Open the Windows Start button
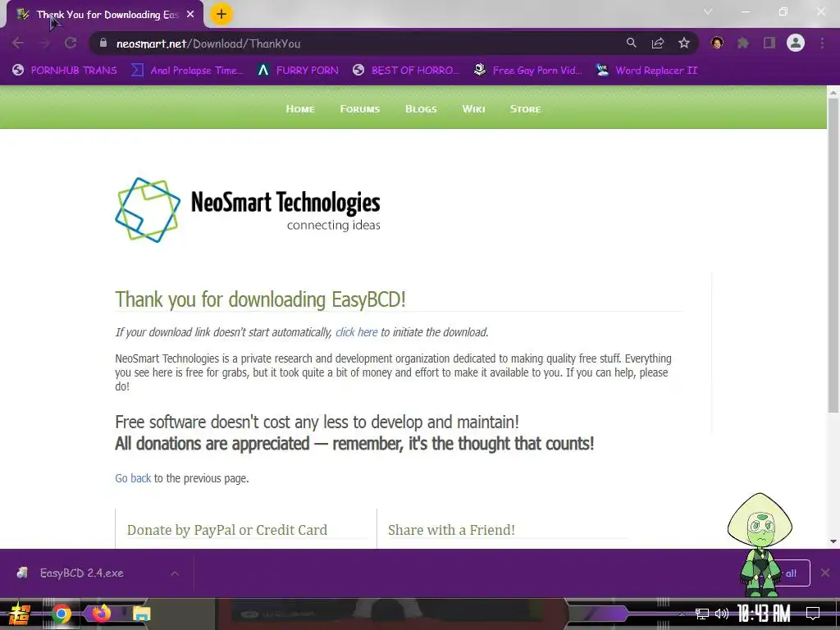 tap(20, 614)
